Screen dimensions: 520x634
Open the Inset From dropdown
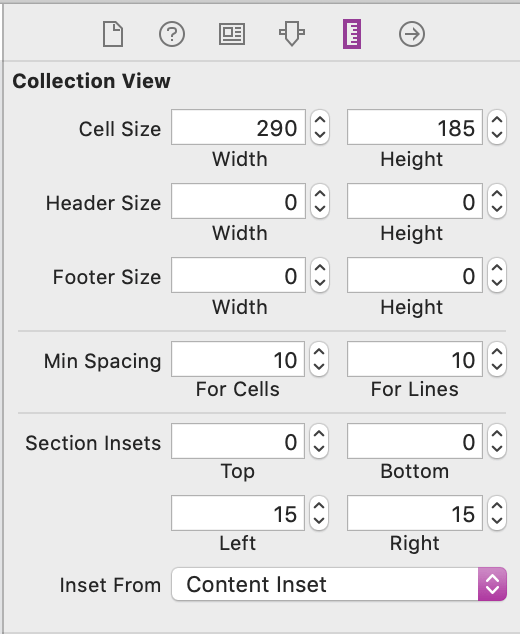click(x=339, y=584)
